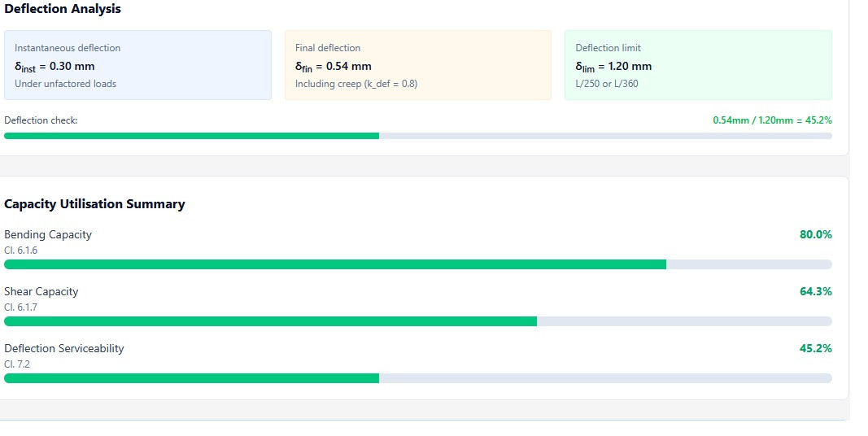Image resolution: width=868 pixels, height=436 pixels.
Task: Click the Deflection Analysis heading
Action: tap(63, 9)
